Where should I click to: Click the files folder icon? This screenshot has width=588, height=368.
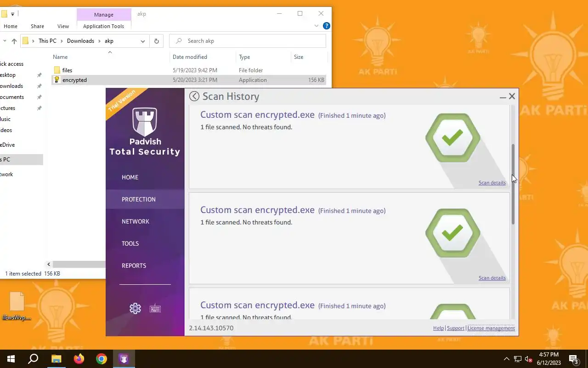pyautogui.click(x=57, y=70)
